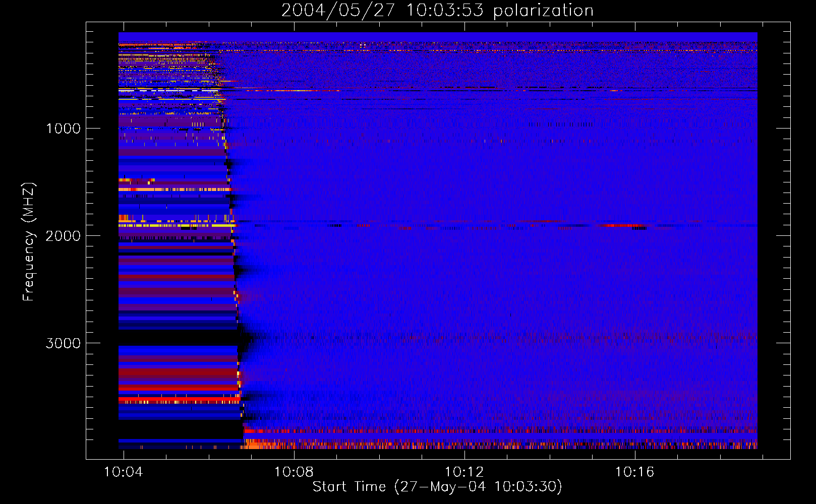816x504 pixels.
Task: Click the 3000 frequency tick label
Action: [x=63, y=343]
